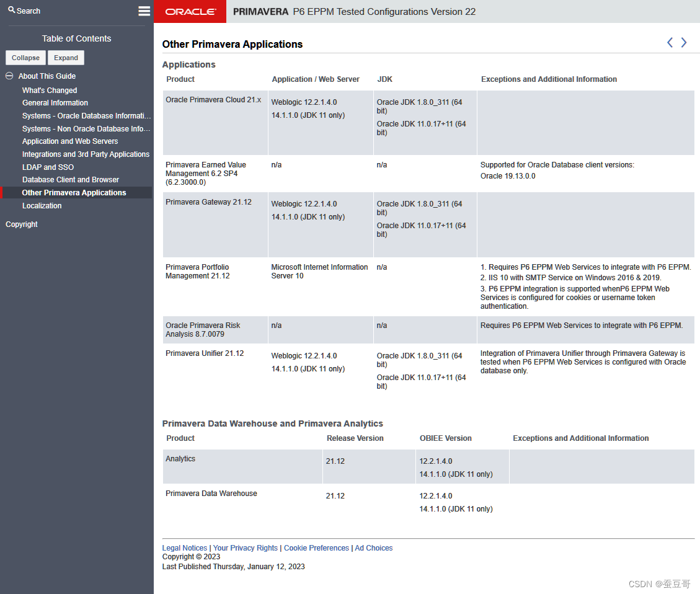Image resolution: width=700 pixels, height=594 pixels.
Task: Click JDK column header
Action: (385, 79)
